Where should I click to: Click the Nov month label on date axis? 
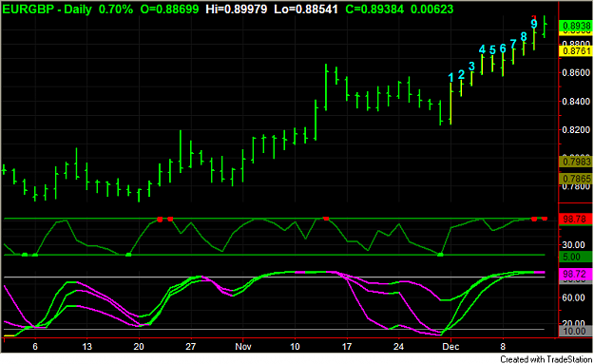[x=243, y=347]
